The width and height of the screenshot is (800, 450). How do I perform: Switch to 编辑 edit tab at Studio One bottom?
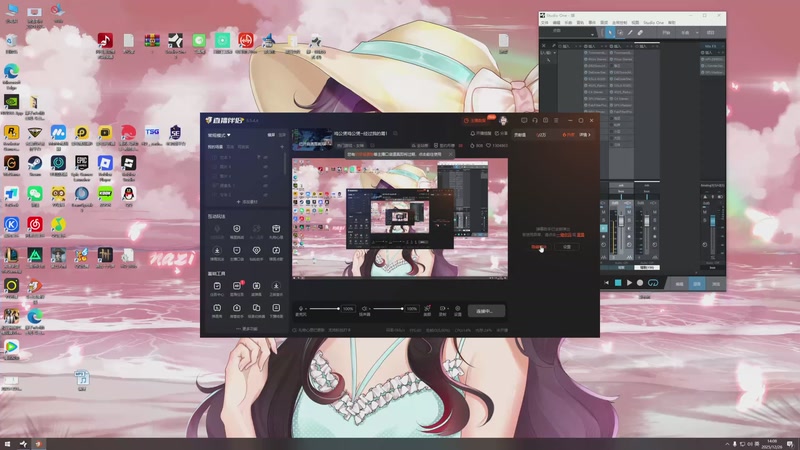pyautogui.click(x=679, y=284)
